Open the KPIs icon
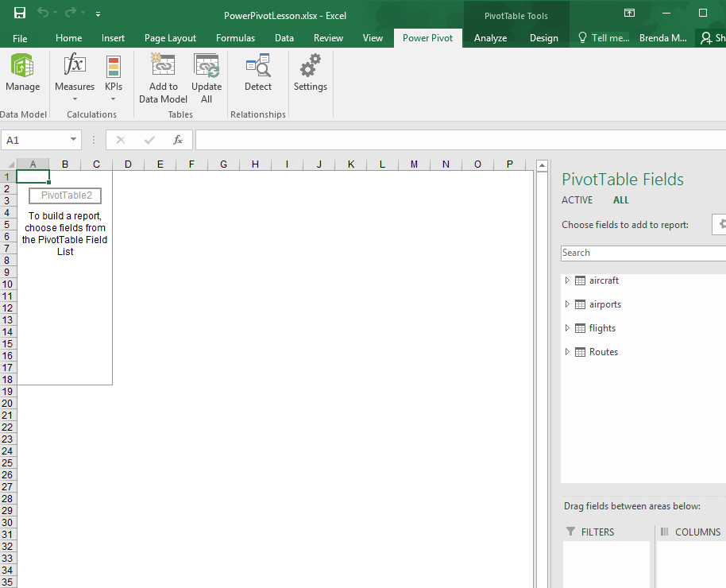The width and height of the screenshot is (726, 588). [x=114, y=67]
